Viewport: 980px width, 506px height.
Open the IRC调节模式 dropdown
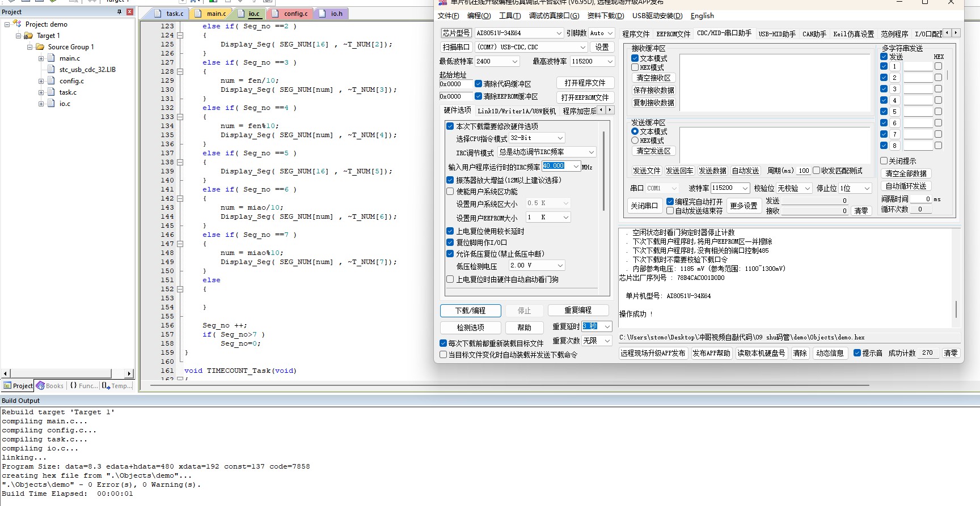547,152
